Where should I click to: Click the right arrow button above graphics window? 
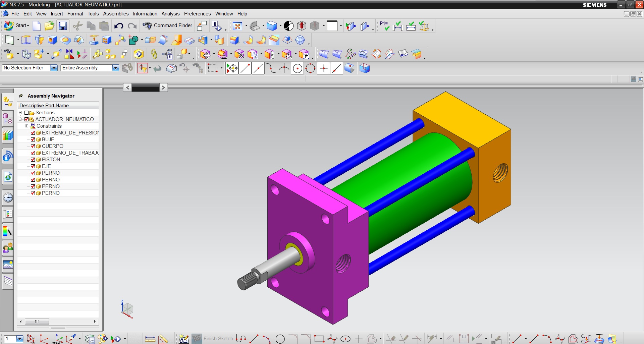(x=163, y=88)
